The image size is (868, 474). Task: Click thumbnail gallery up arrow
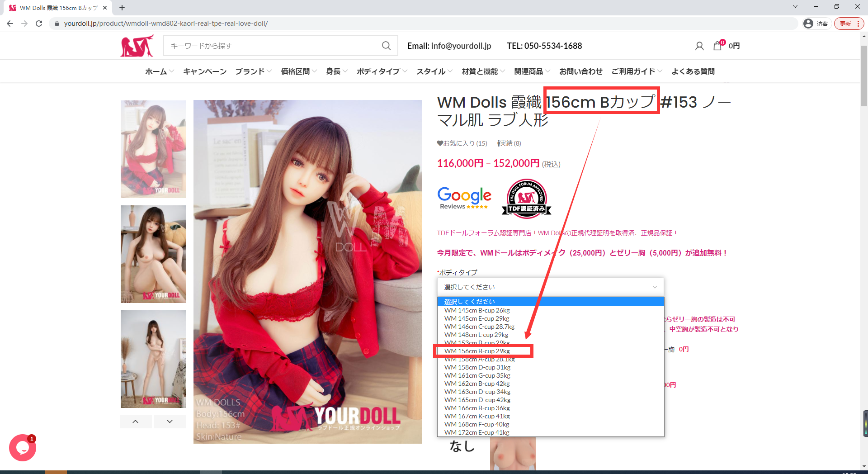136,421
